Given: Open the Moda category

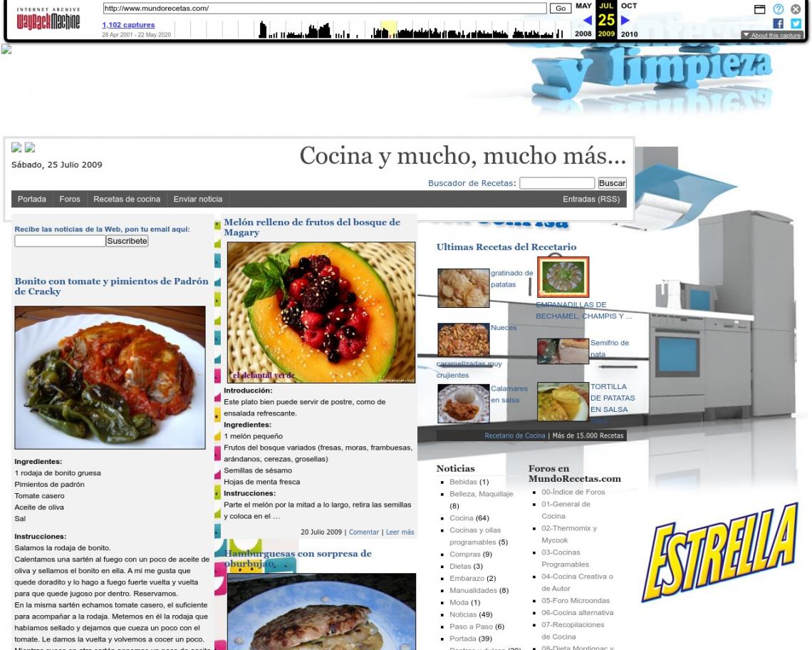Looking at the screenshot, I should point(459,602).
